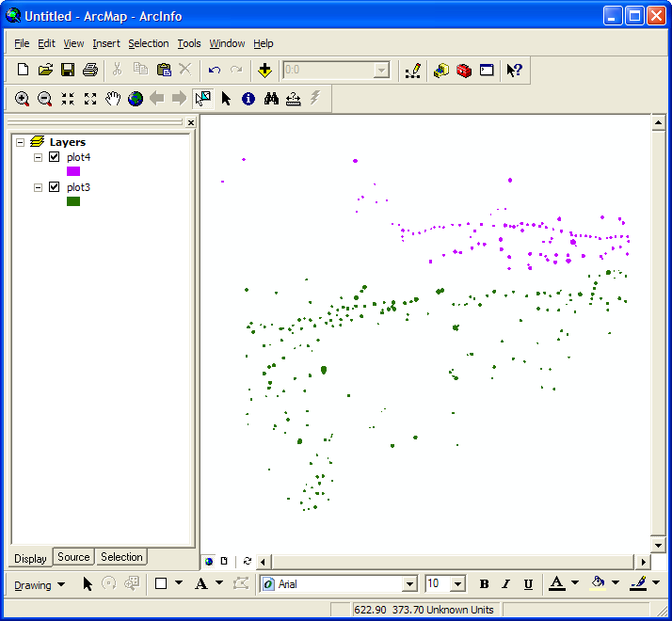The image size is (672, 621).
Task: Switch to the Selection tab
Action: (121, 557)
